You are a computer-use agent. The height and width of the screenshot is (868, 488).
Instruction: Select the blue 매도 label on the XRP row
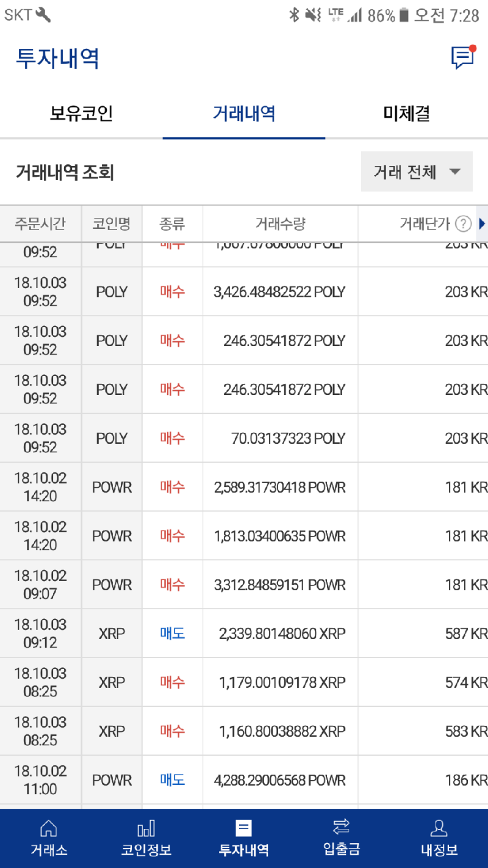pos(172,633)
